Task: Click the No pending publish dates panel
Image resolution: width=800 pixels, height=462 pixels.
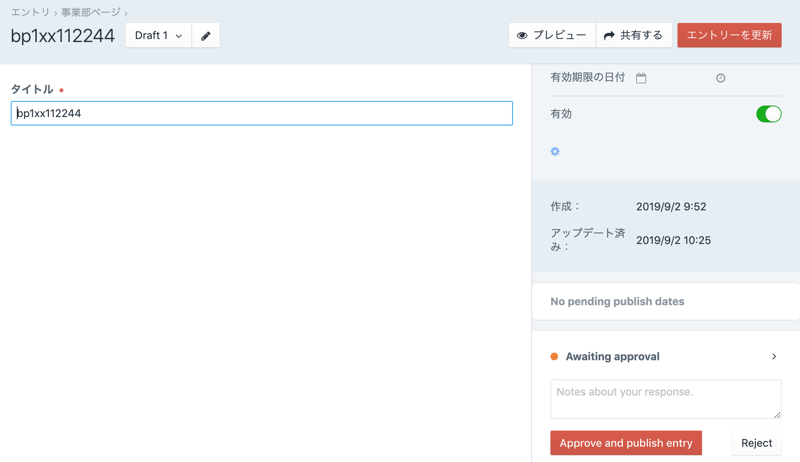Action: coord(665,301)
